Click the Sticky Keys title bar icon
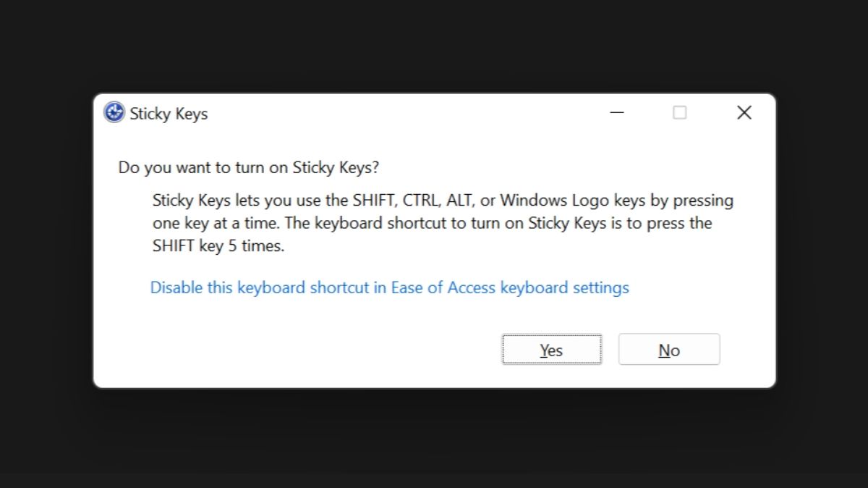Screen dimensions: 868x488 pyautogui.click(x=114, y=113)
